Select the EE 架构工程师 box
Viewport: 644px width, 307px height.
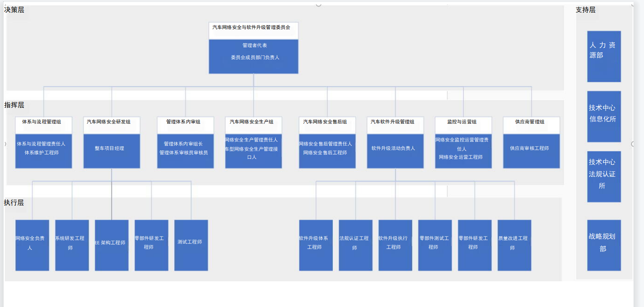(x=112, y=245)
